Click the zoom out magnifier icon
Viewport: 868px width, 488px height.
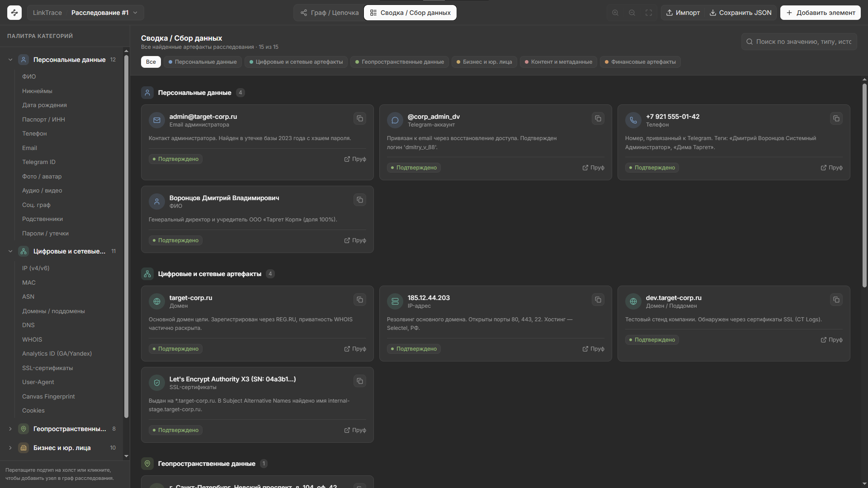coord(632,13)
